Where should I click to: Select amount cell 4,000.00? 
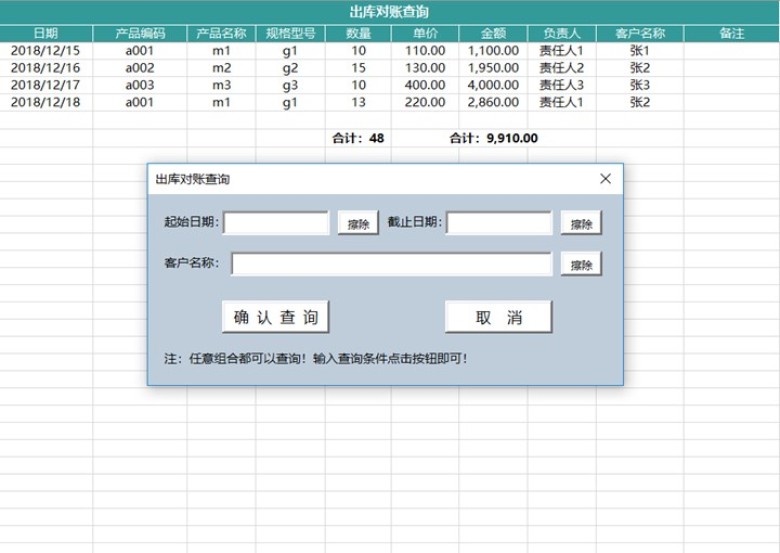tap(493, 85)
